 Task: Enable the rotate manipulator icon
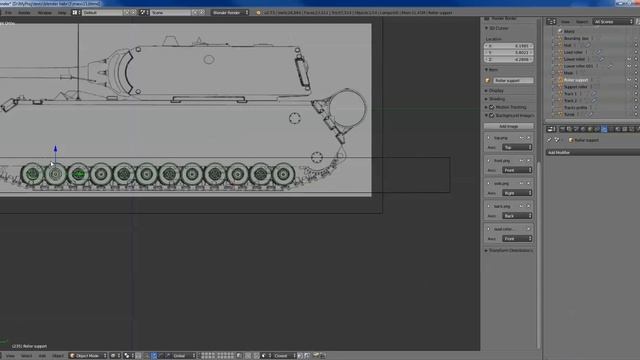coord(161,356)
